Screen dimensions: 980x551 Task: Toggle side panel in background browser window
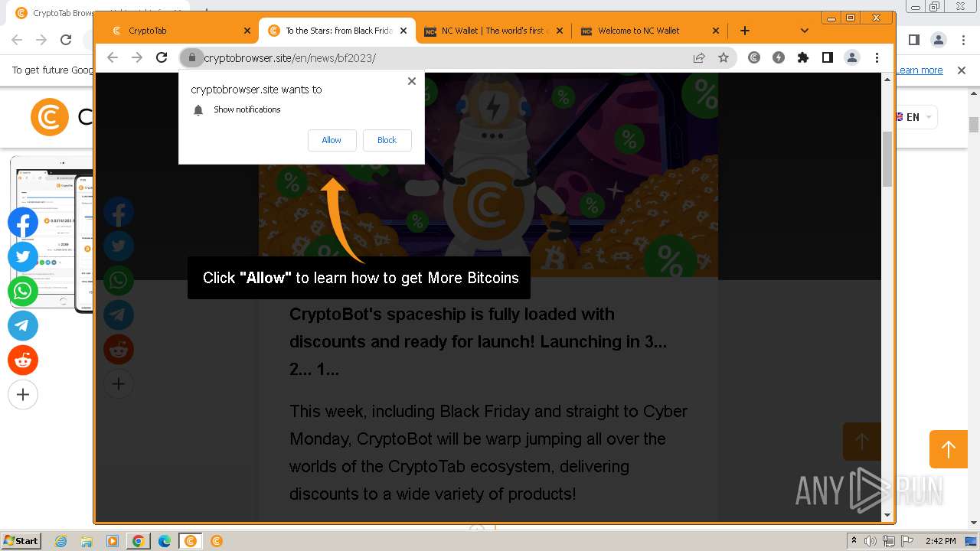913,40
